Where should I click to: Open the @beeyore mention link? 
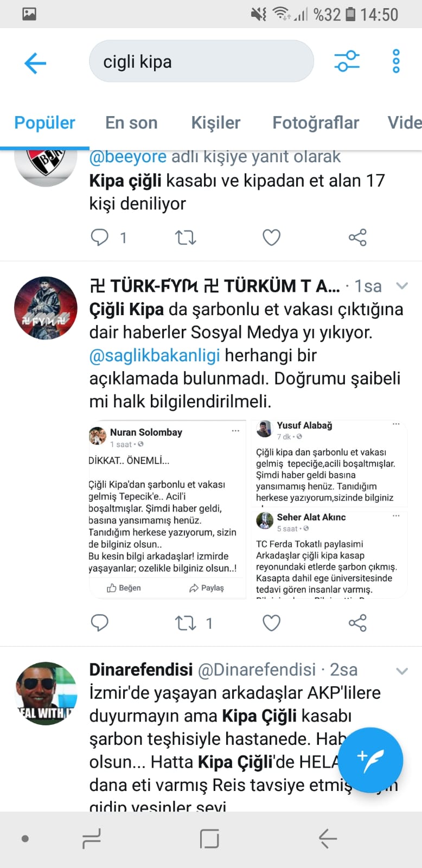coord(128,157)
